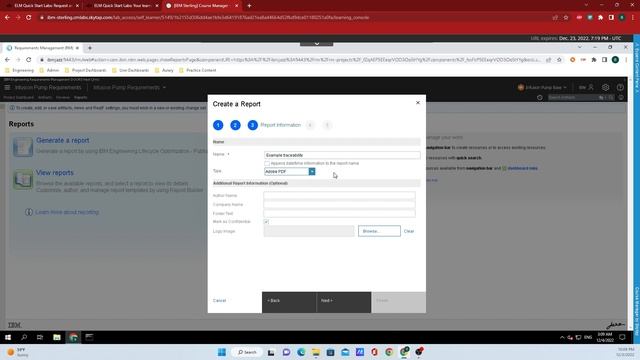Viewport: 640px width, 360px height.
Task: Reload the inner Requirements Management browser page
Action: pyautogui.click(x=29, y=60)
